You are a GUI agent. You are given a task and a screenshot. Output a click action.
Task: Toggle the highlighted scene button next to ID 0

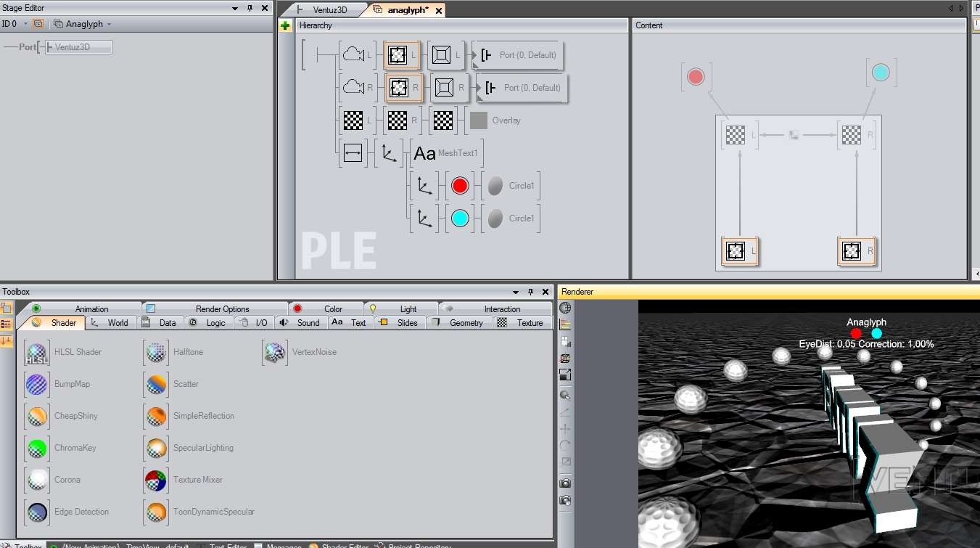38,24
